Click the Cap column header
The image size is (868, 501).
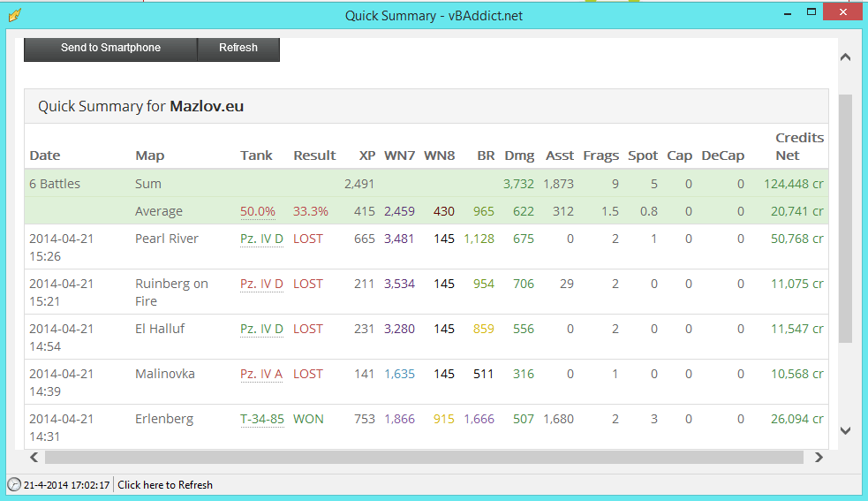click(680, 156)
